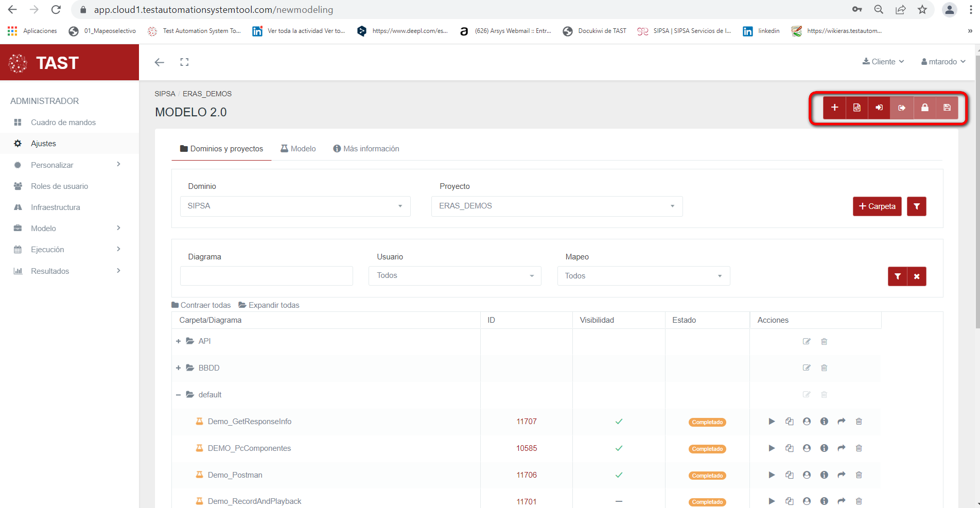Open the Dominio dropdown showing SIPSA
The height and width of the screenshot is (508, 980).
(x=295, y=206)
